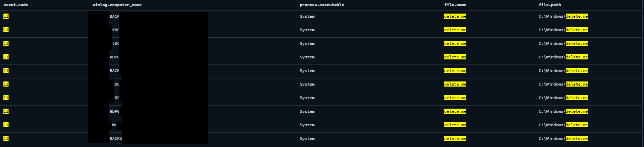Select the WK computer name cell
The width and height of the screenshot is (644, 147).
(114, 125)
